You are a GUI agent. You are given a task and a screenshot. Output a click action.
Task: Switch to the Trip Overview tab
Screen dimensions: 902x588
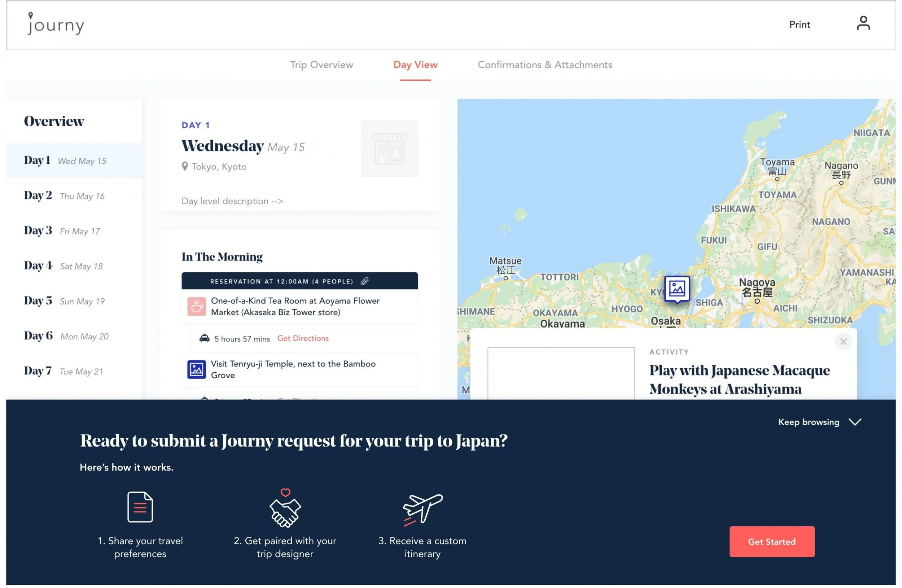click(321, 65)
